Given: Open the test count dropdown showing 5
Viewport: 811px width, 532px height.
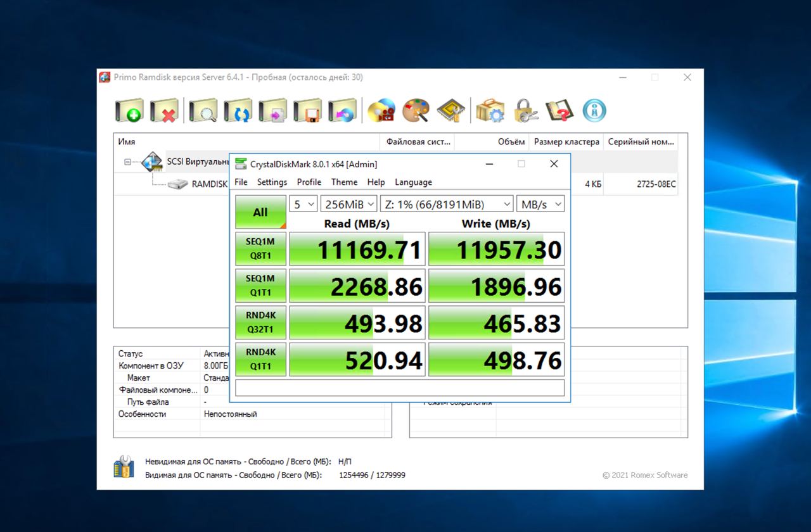Looking at the screenshot, I should point(303,204).
